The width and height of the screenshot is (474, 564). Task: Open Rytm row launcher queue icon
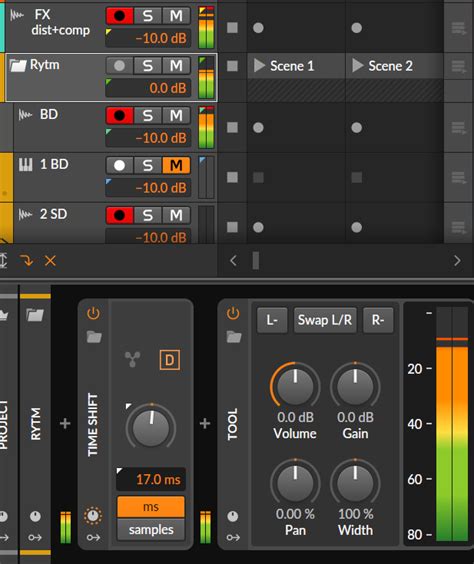tap(459, 67)
